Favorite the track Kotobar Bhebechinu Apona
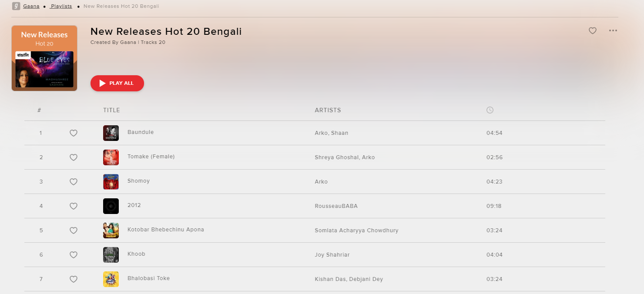Viewport: 644px width, 294px height. [74, 231]
